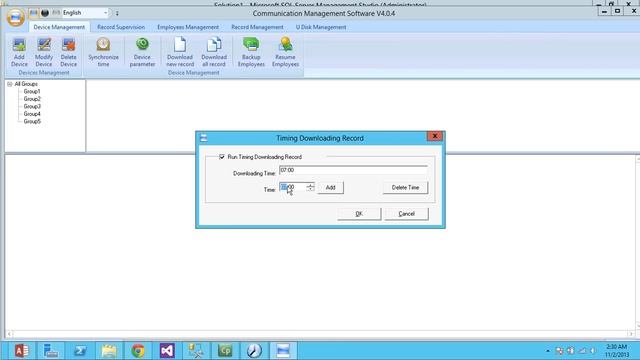Click the Add button
The width and height of the screenshot is (640, 360).
[331, 188]
